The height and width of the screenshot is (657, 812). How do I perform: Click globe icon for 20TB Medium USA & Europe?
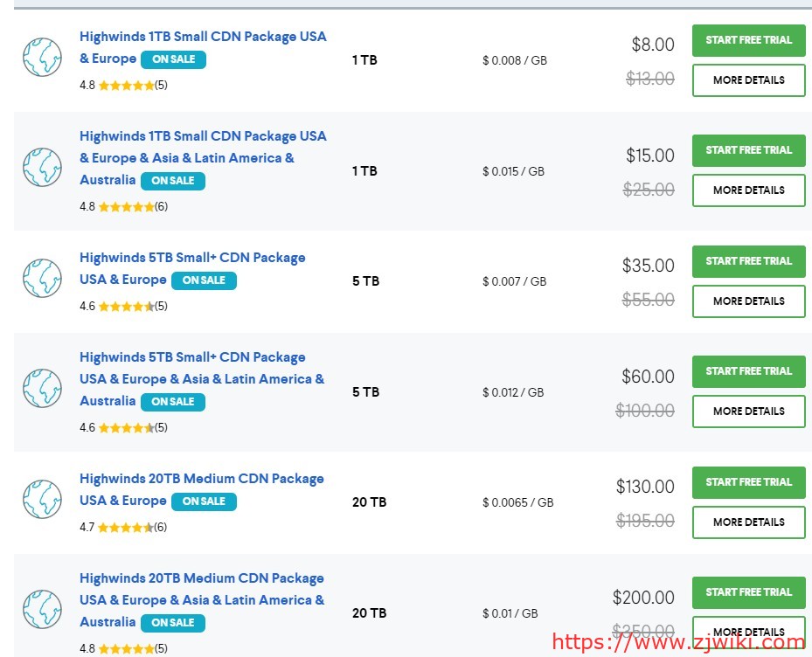(x=42, y=499)
